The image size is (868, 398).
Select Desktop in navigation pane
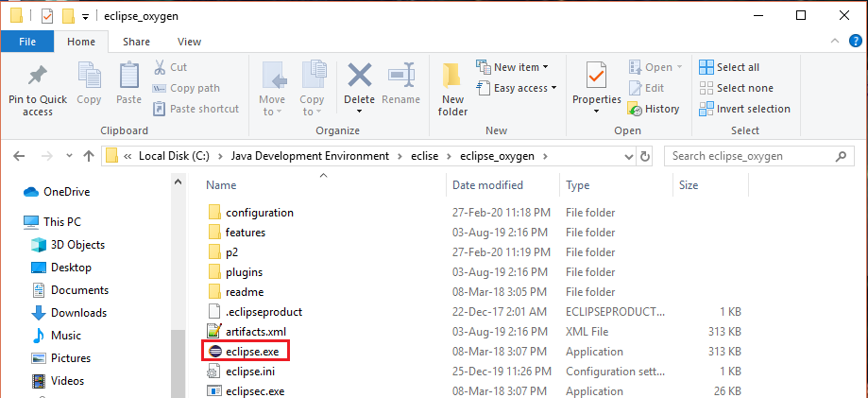[61, 268]
